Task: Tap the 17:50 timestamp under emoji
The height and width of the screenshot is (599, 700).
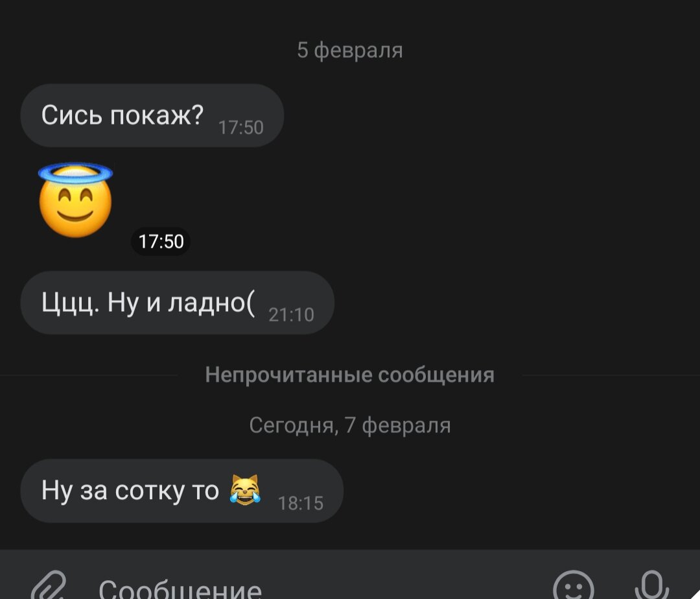Action: click(161, 241)
